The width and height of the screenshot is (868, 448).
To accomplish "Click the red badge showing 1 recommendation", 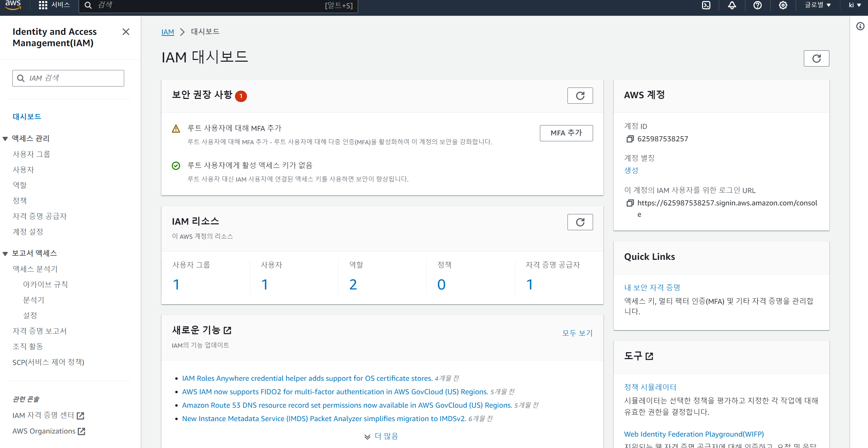I will [x=241, y=96].
